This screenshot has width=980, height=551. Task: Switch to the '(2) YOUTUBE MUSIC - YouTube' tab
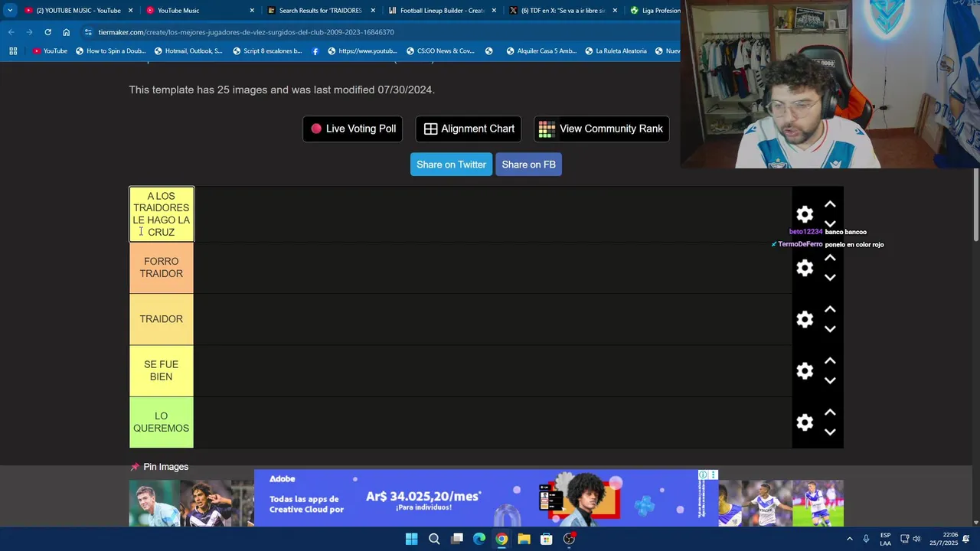coord(78,11)
